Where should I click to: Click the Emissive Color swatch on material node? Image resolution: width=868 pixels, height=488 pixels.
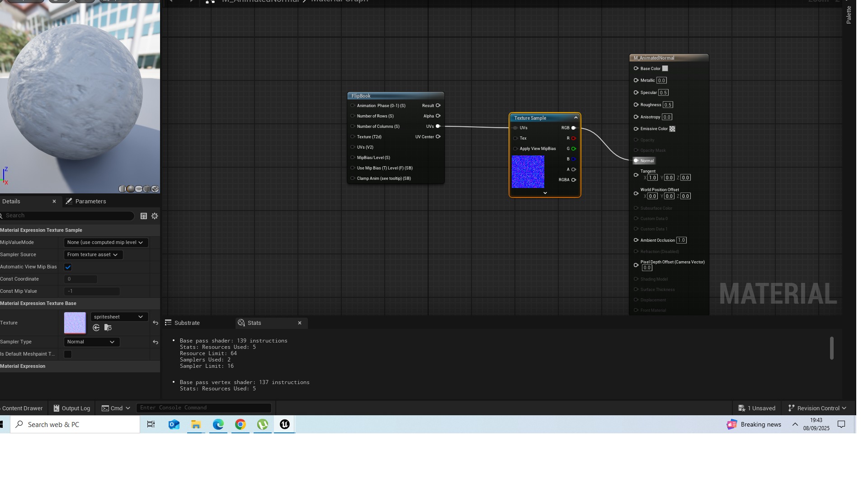[x=672, y=129]
